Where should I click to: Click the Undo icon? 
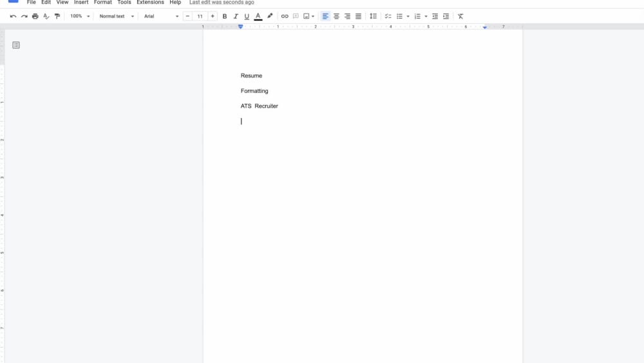click(13, 17)
